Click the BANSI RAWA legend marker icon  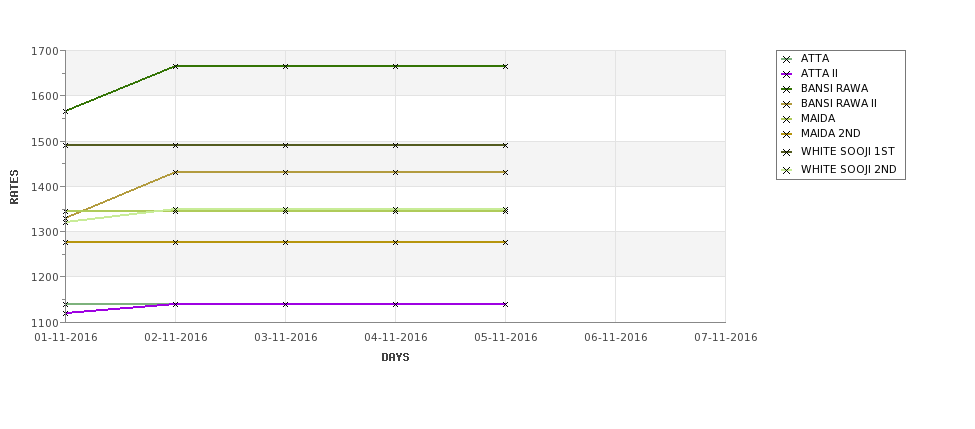(x=787, y=89)
